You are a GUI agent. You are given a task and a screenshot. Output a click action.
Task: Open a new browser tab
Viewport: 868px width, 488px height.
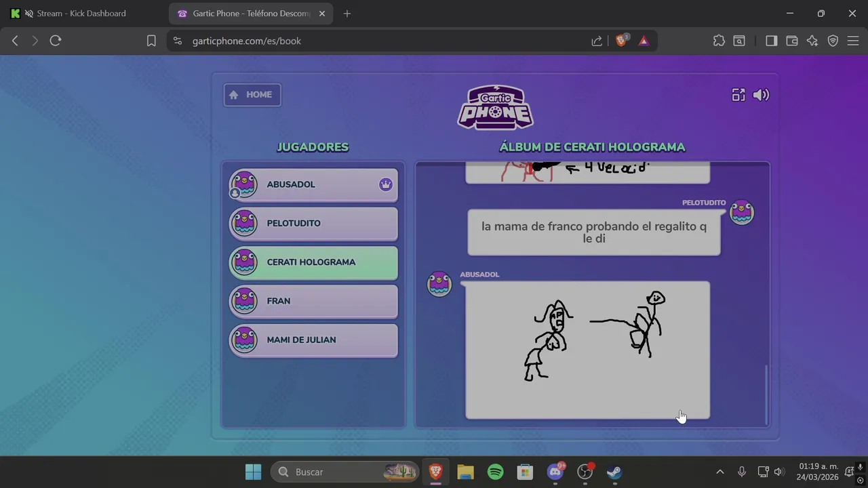pyautogui.click(x=347, y=14)
